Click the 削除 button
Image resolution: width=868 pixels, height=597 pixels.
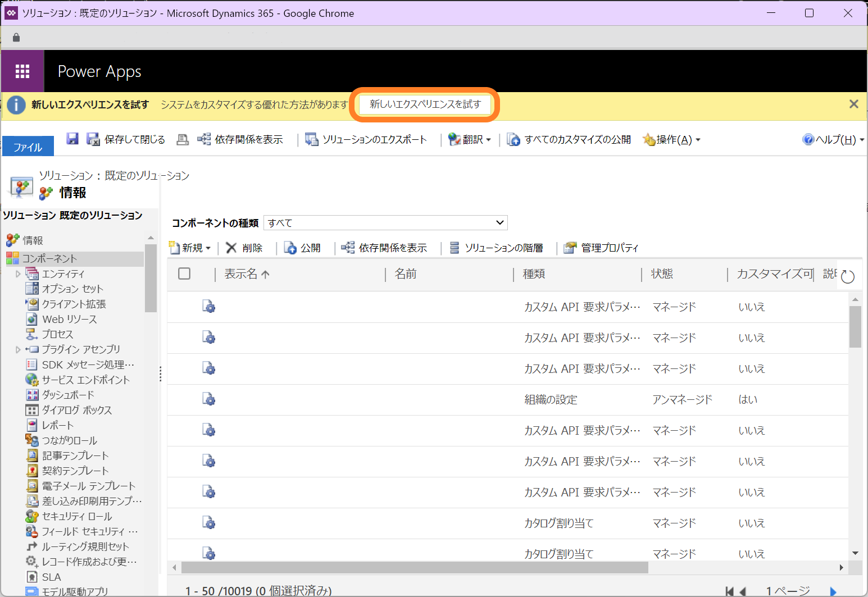244,248
